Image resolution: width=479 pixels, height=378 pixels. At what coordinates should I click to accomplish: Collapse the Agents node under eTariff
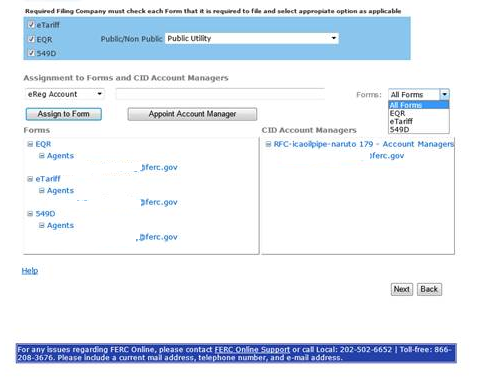[42, 191]
